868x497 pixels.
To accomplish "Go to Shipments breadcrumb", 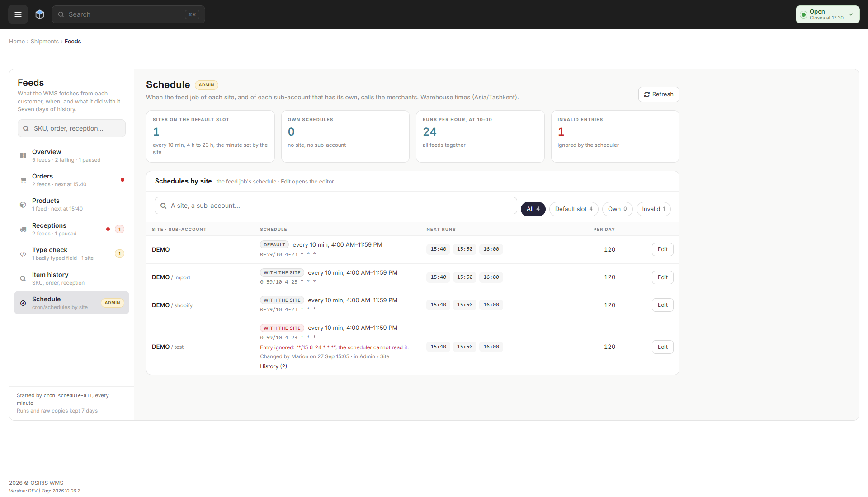I will (45, 42).
